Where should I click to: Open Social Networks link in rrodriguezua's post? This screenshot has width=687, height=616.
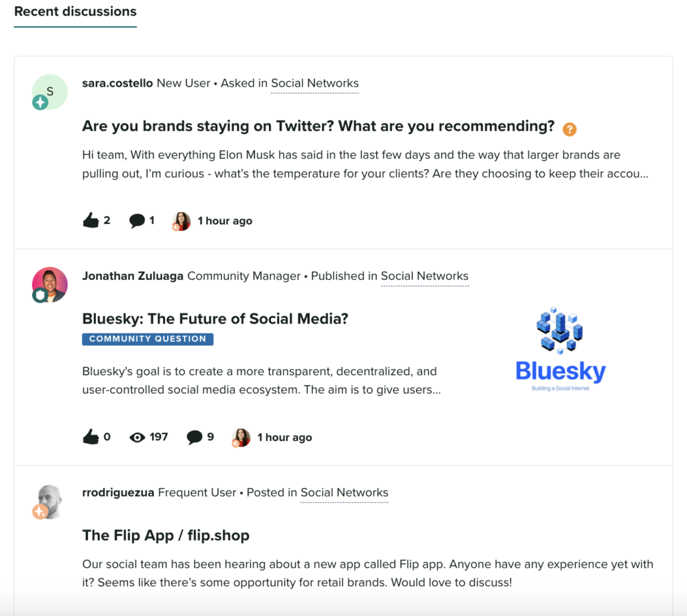344,493
